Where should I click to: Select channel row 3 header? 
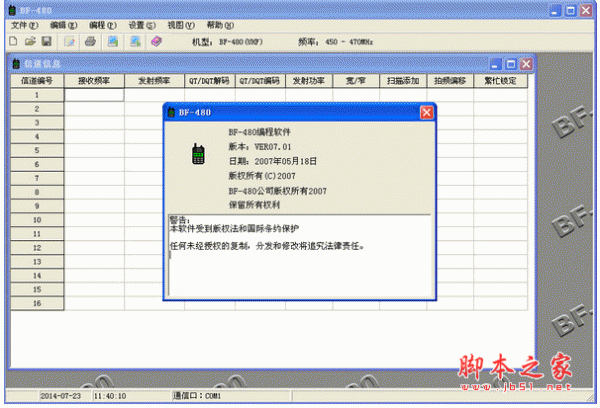click(37, 123)
